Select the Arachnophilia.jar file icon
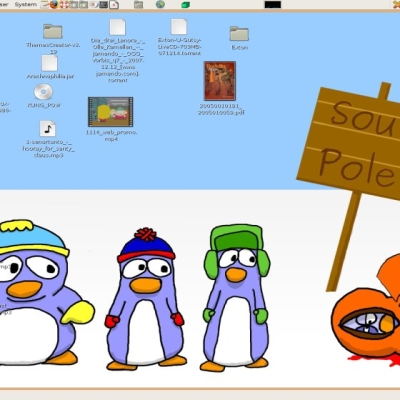The width and height of the screenshot is (400, 400). 49,63
